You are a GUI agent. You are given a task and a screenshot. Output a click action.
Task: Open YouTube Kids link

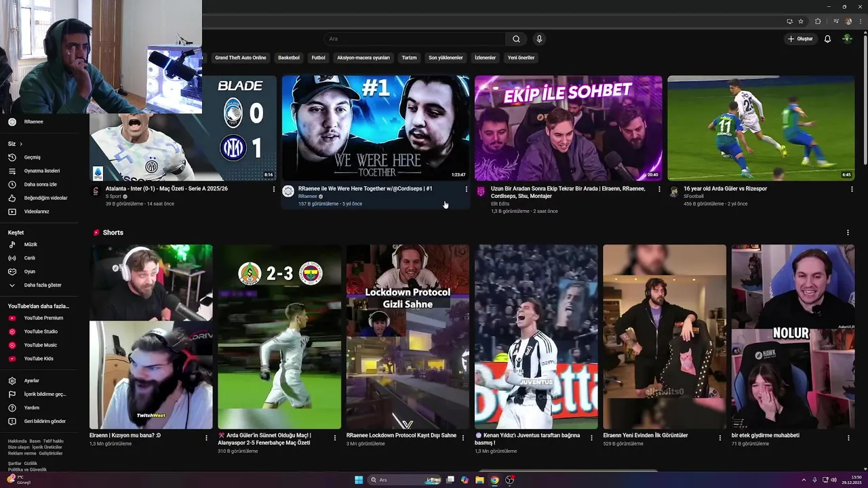coord(39,359)
